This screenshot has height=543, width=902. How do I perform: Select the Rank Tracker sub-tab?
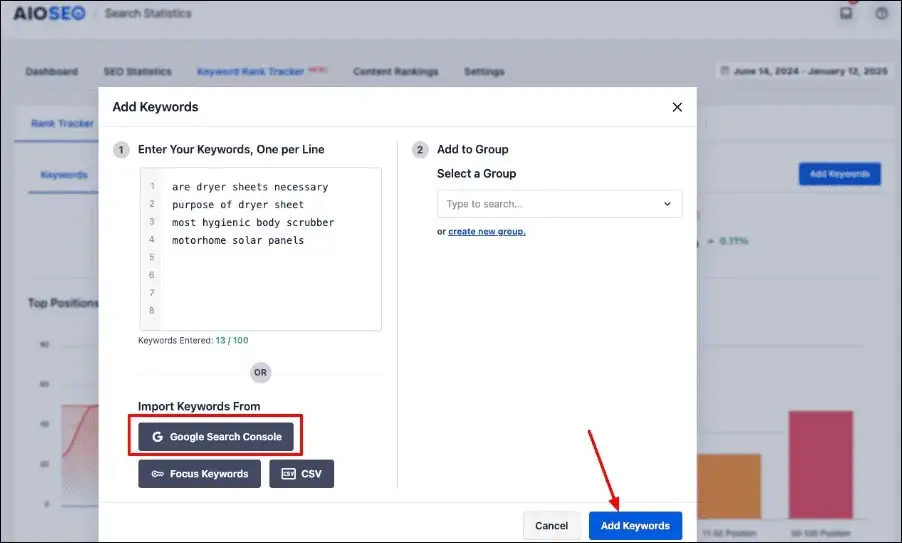pyautogui.click(x=62, y=123)
